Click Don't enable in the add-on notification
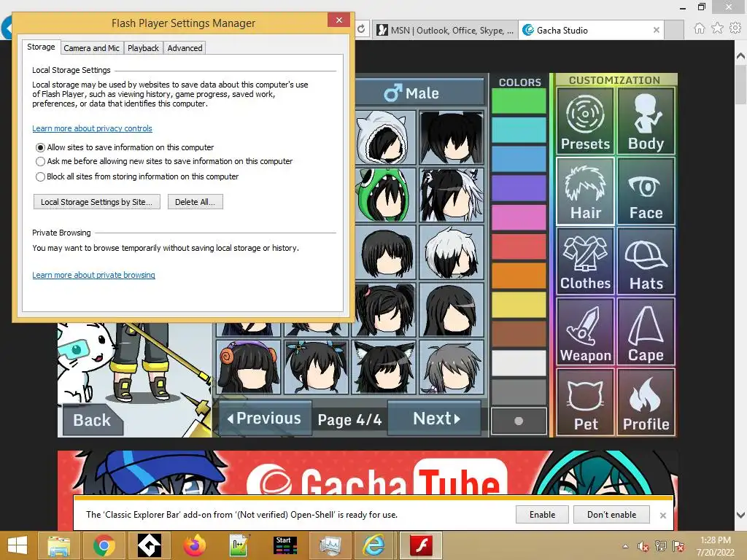 coord(612,515)
